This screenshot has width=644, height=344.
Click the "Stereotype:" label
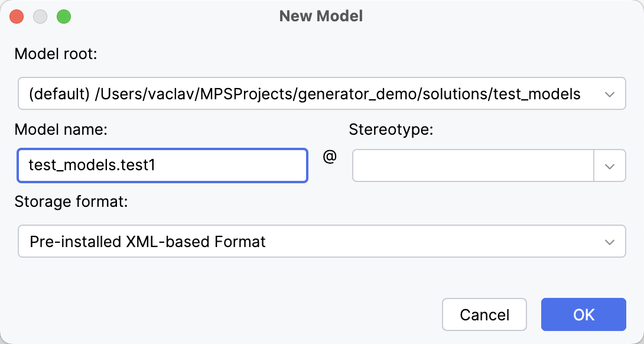(x=391, y=130)
